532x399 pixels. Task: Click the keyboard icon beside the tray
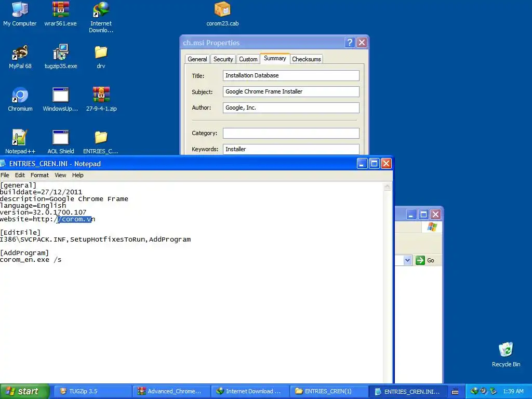(455, 392)
